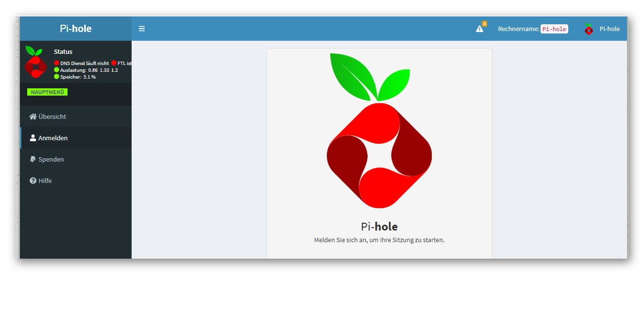Click the Pi-hole title in header
The image size is (644, 313).
[76, 29]
